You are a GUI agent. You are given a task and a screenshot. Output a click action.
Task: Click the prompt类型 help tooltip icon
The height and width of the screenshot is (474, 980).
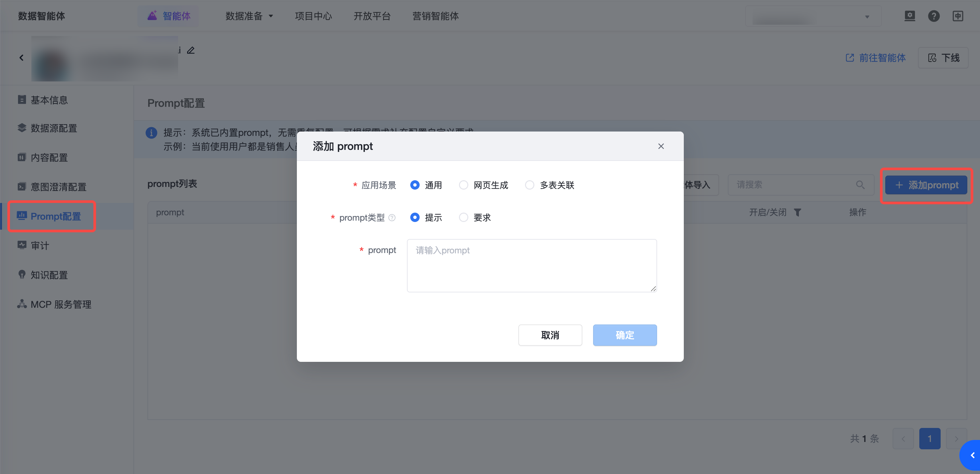coord(392,217)
